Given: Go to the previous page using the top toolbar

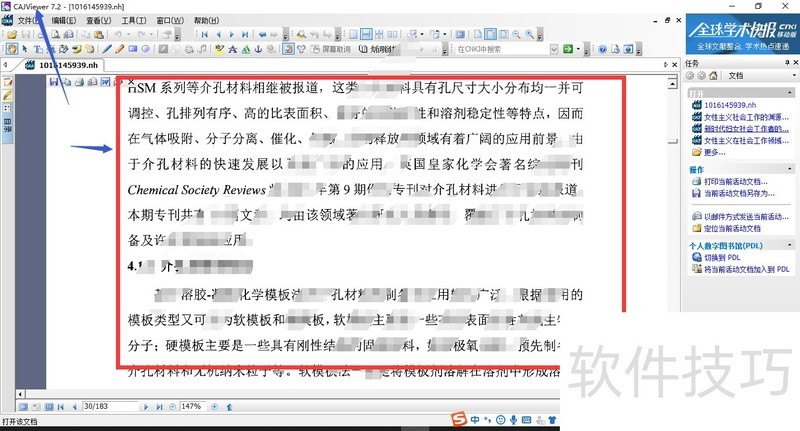Looking at the screenshot, I should tap(218, 35).
